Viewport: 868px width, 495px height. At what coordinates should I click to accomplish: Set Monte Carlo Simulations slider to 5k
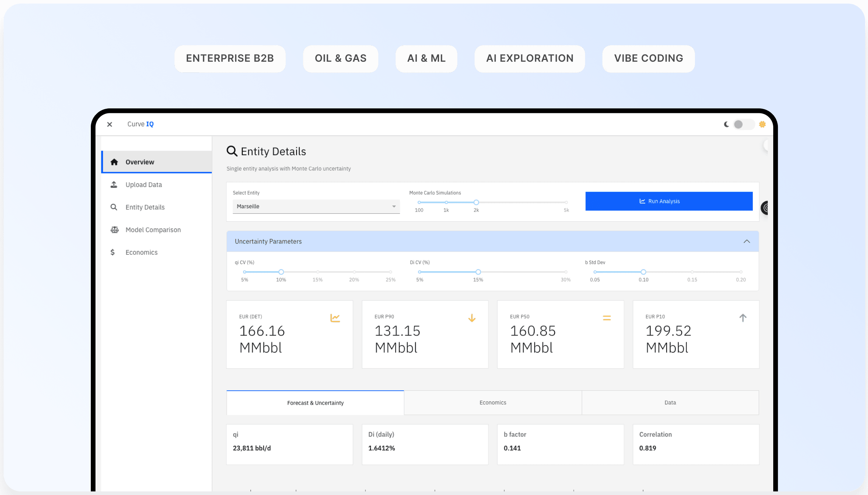(x=566, y=202)
